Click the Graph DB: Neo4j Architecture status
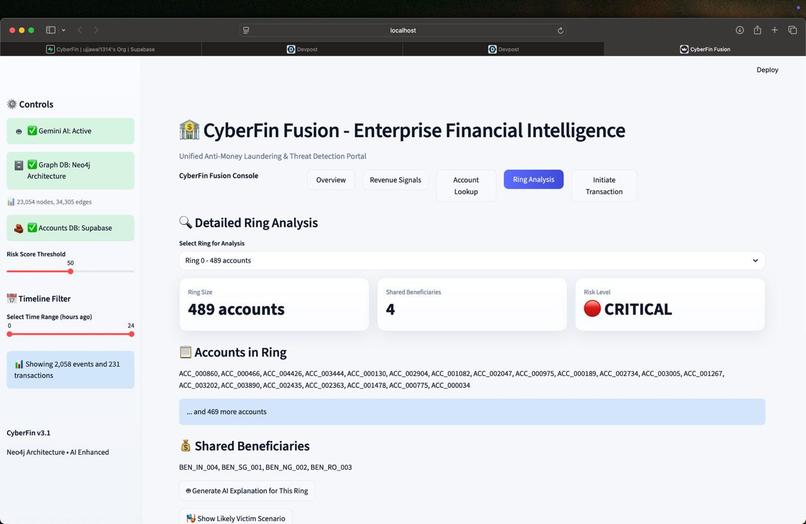 click(x=70, y=170)
